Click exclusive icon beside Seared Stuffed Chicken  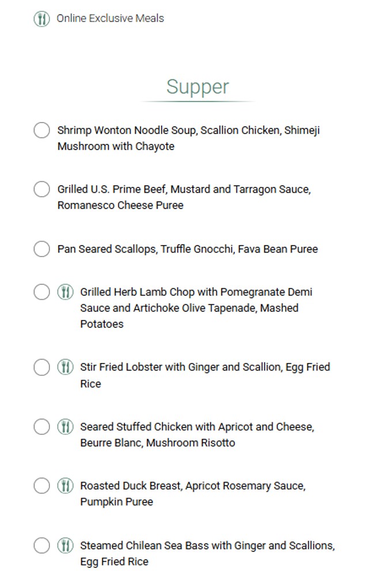coord(65,427)
